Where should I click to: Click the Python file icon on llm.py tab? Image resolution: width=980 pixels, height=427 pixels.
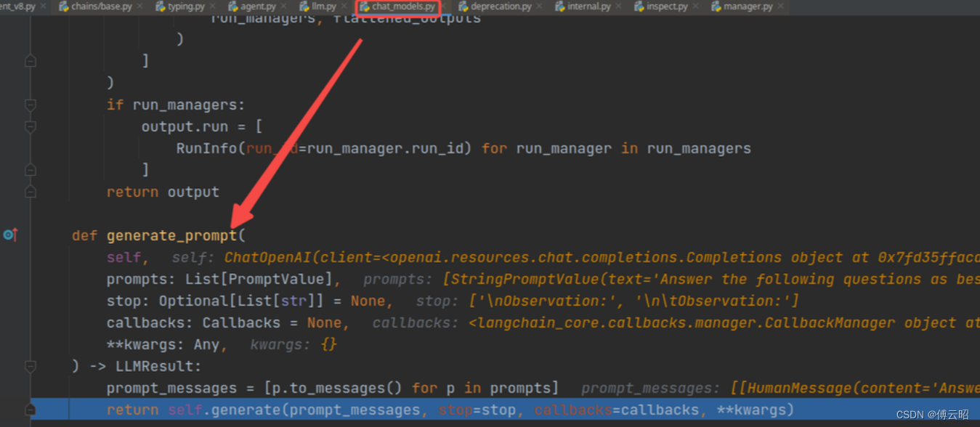click(x=305, y=7)
